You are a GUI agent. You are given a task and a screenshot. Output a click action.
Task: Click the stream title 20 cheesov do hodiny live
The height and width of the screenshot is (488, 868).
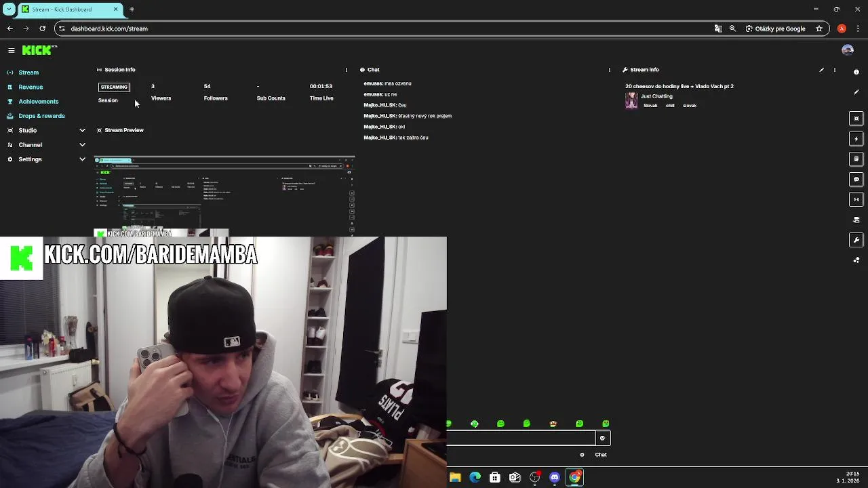point(679,86)
